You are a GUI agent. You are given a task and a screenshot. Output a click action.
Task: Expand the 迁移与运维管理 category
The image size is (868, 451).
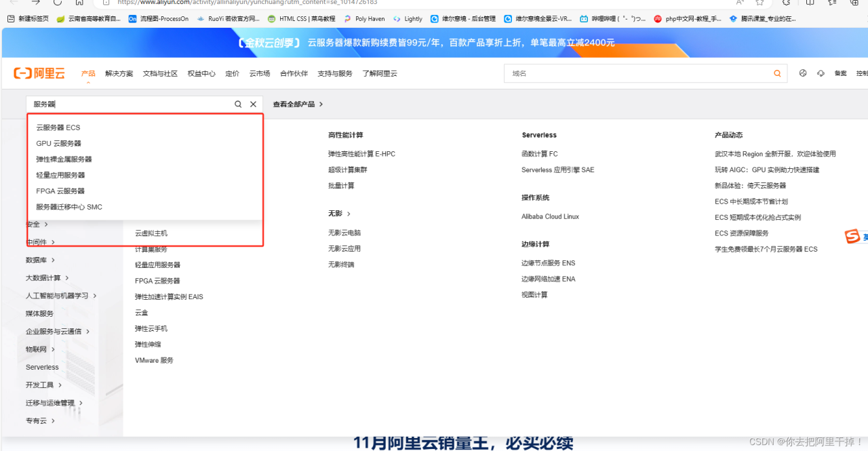[54, 403]
